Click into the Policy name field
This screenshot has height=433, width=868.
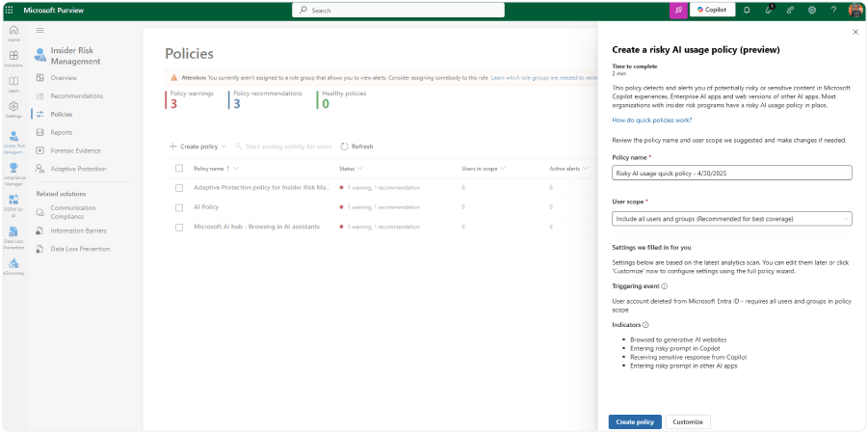click(x=731, y=173)
